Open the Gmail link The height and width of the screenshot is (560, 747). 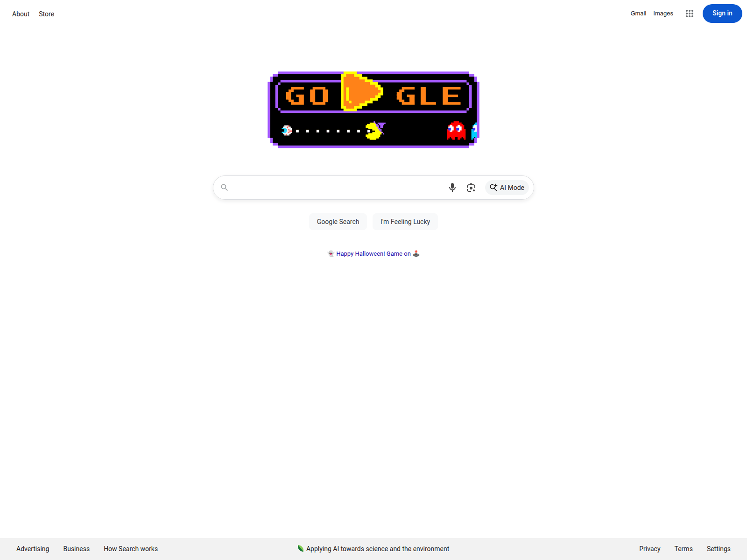[x=638, y=14]
